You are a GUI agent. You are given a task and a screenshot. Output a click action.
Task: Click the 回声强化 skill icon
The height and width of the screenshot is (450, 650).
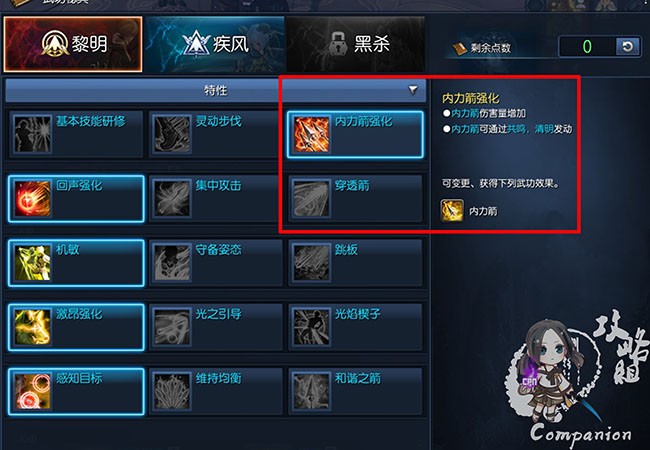click(32, 199)
